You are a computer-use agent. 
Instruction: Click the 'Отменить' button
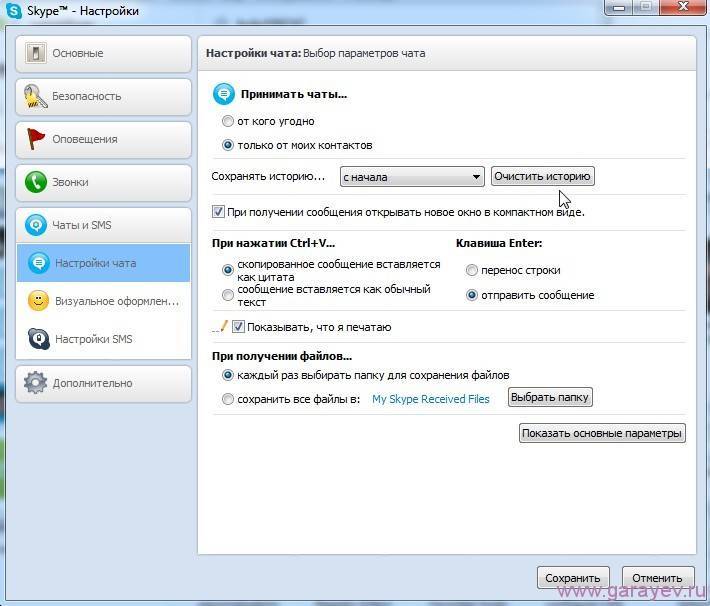(x=657, y=578)
